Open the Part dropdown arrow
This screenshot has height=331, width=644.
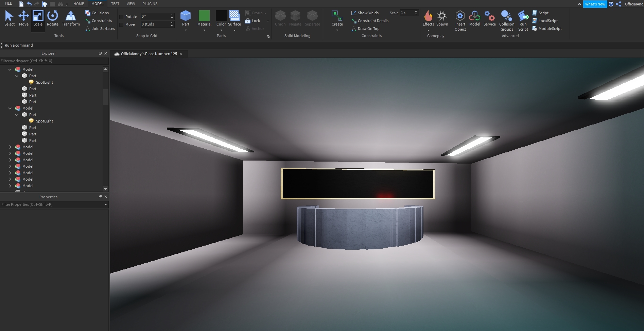(186, 30)
